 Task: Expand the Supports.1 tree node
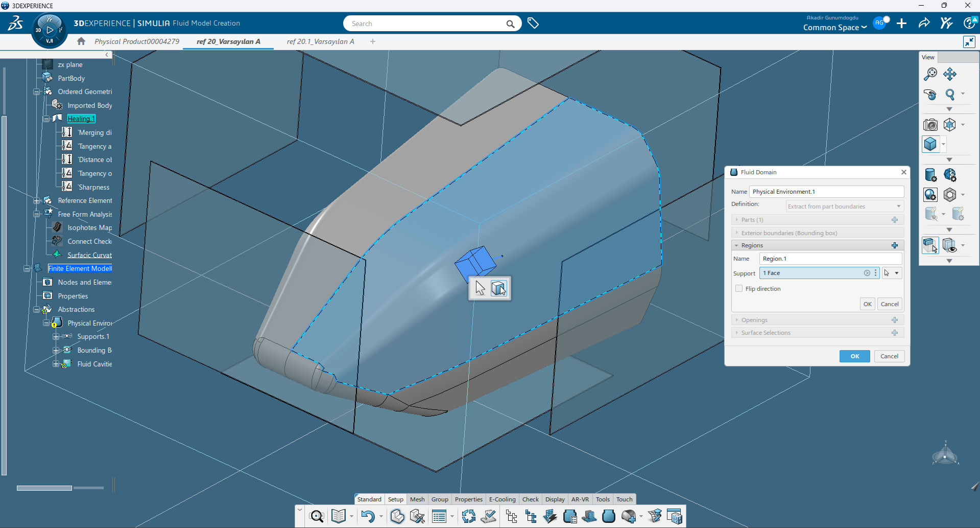56,337
